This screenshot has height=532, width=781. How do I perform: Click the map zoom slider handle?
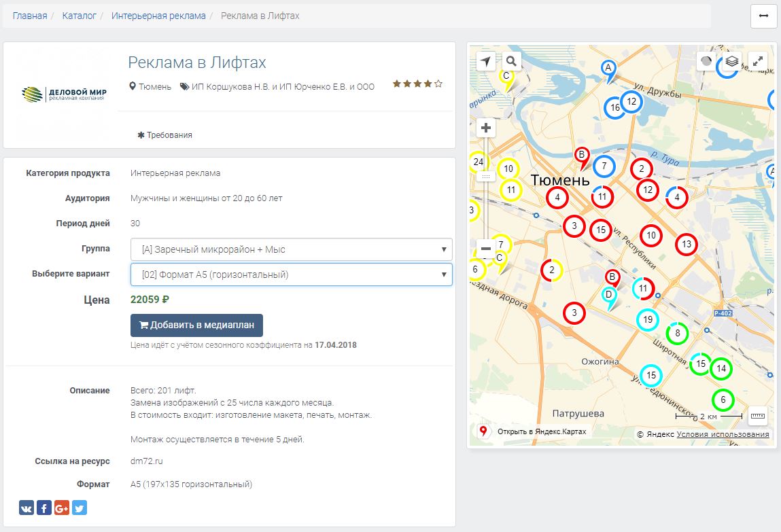486,176
